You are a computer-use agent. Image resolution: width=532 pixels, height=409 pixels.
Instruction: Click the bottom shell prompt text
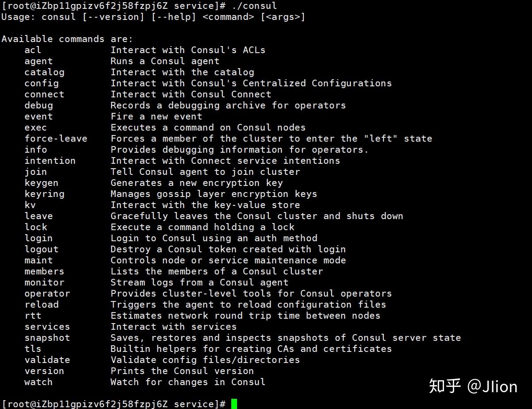tap(113, 404)
